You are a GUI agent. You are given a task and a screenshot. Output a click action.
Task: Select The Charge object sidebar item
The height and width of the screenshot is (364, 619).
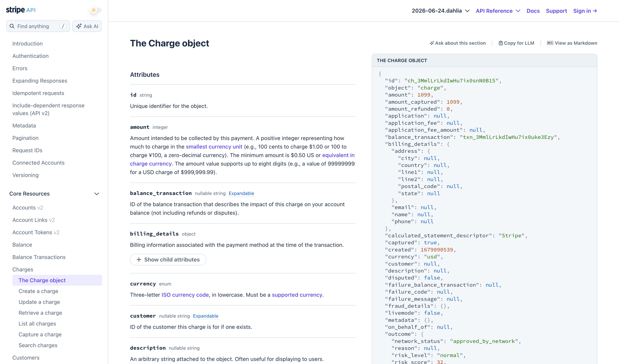(57, 280)
